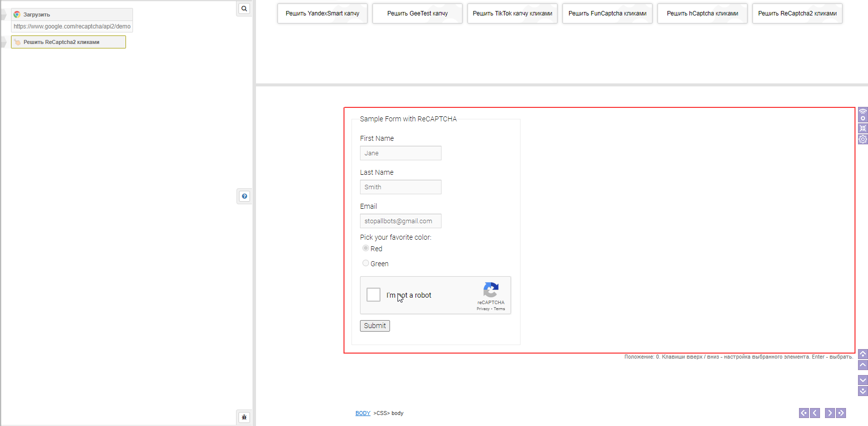
Task: Click the BODY selector path link
Action: [362, 413]
